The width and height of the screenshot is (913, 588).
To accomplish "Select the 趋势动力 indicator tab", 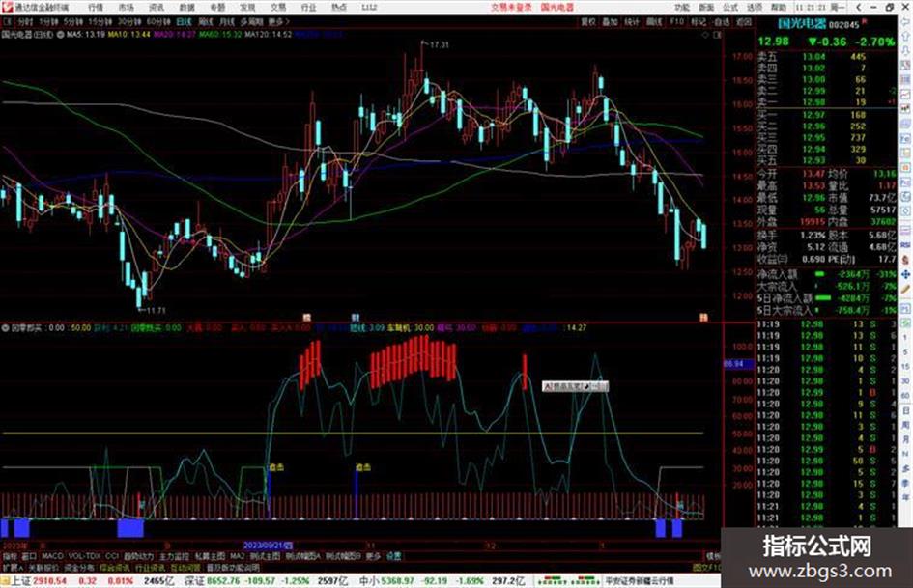I will pos(138,556).
